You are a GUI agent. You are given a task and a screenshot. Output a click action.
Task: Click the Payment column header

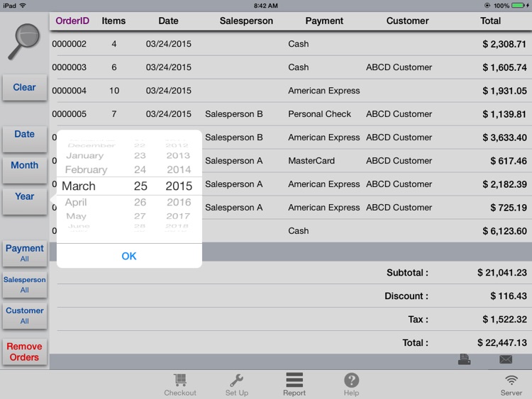[324, 21]
